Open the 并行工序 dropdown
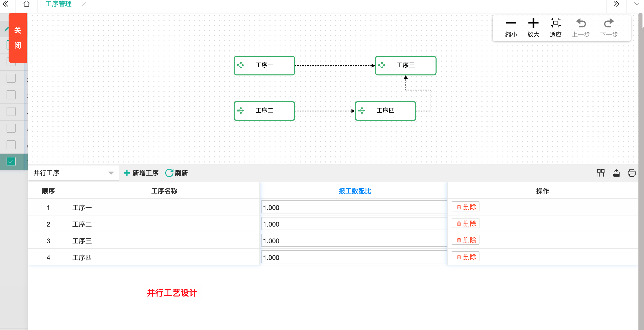 73,173
